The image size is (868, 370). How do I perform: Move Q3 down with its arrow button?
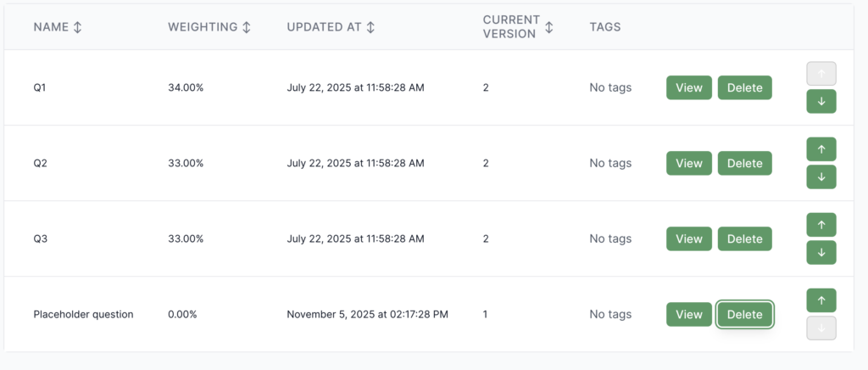click(821, 253)
